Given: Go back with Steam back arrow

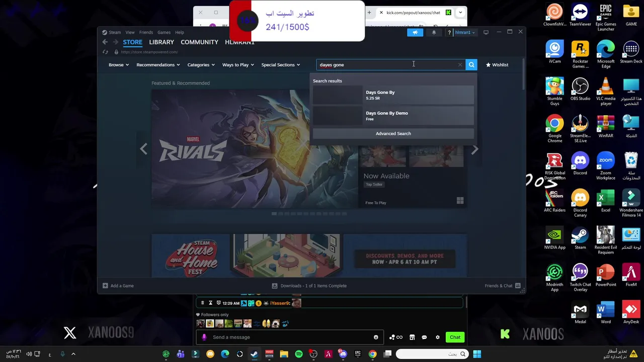Looking at the screenshot, I should tap(105, 42).
